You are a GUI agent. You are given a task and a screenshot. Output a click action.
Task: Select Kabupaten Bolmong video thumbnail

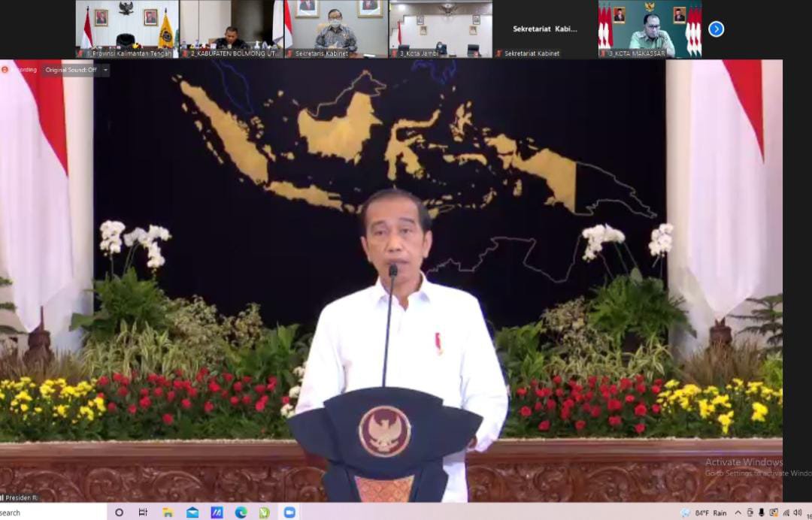(231, 29)
